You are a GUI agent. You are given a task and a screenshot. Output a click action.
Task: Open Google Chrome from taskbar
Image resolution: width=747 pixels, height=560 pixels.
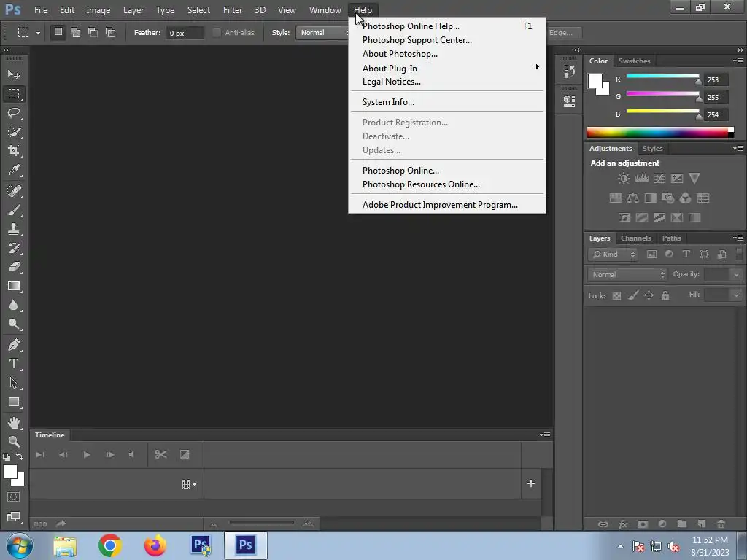pos(109,545)
